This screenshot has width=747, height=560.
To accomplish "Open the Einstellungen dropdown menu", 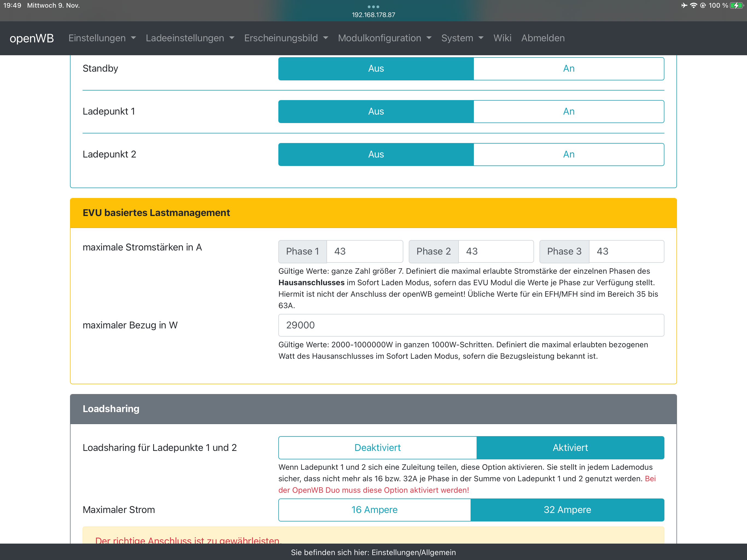I will point(102,38).
